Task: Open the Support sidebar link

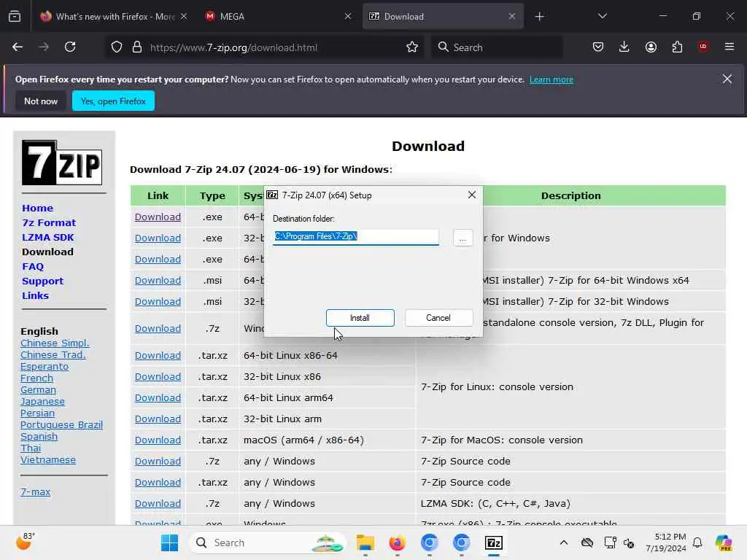Action: (x=42, y=281)
